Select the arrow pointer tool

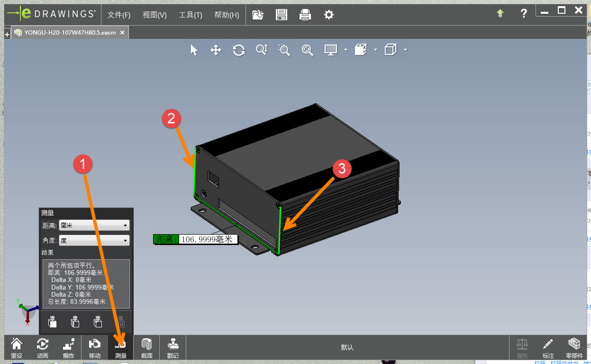(x=194, y=50)
